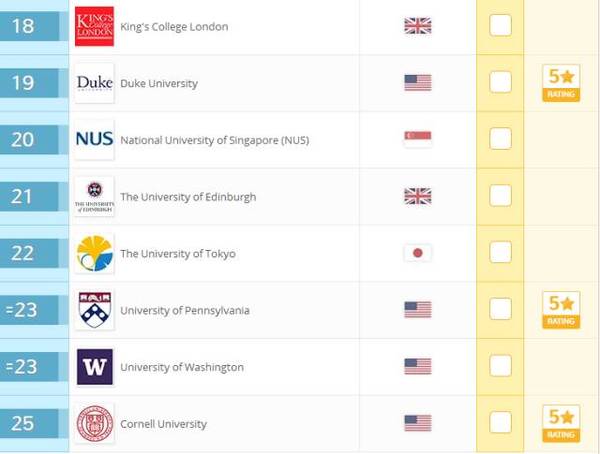Click the University of Pennsylvania shield logo
This screenshot has width=600, height=454.
(x=94, y=310)
